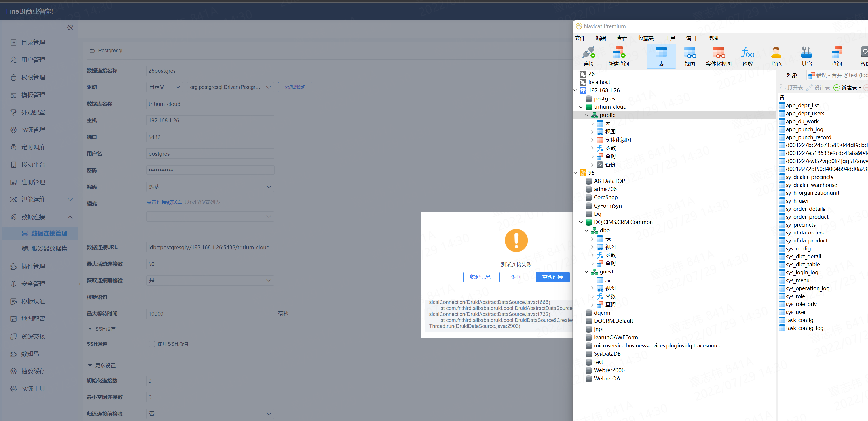Open 定时调度 in FineBI sidebar
This screenshot has height=421, width=868.
click(33, 147)
